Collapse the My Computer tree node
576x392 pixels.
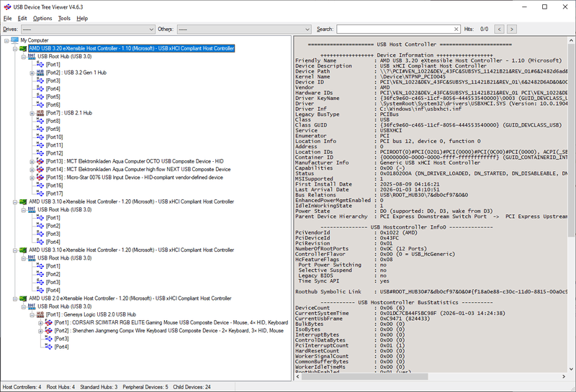[x=6, y=40]
